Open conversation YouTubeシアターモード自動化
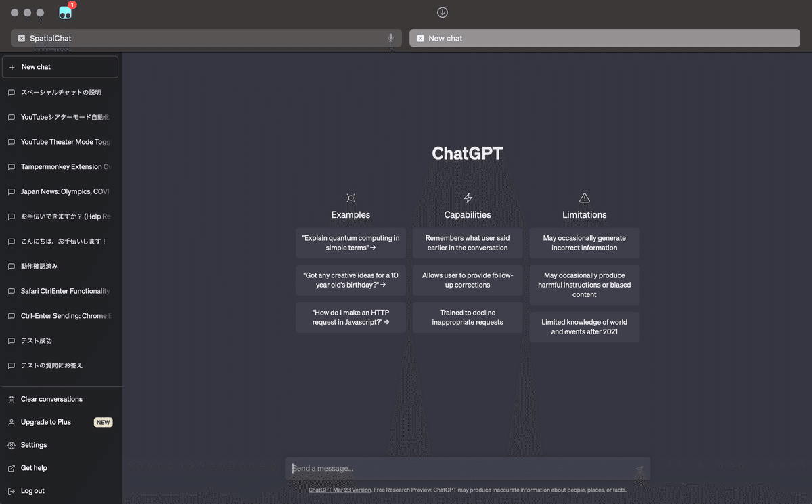The height and width of the screenshot is (504, 812). 61,117
